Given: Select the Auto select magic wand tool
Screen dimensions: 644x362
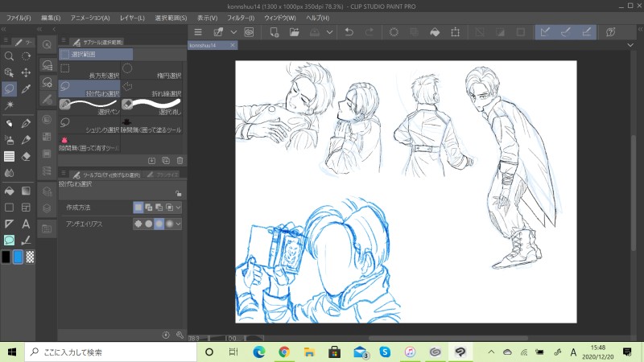Looking at the screenshot, I should (x=9, y=105).
